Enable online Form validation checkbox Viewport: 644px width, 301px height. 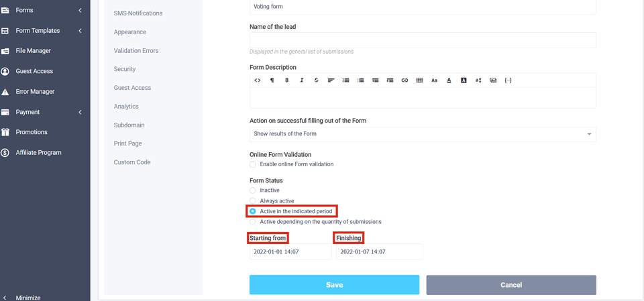coord(253,164)
